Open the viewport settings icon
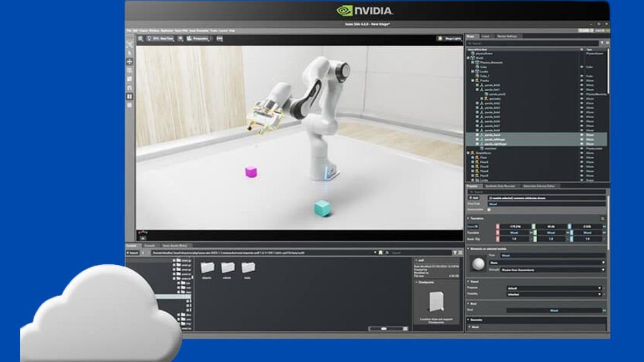Viewport: 644px width, 362px height. pos(141,39)
